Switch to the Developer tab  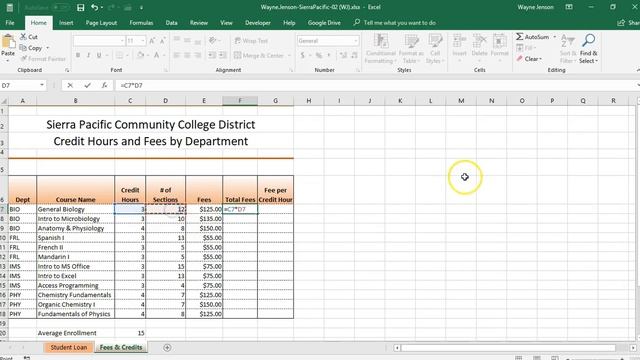click(258, 23)
